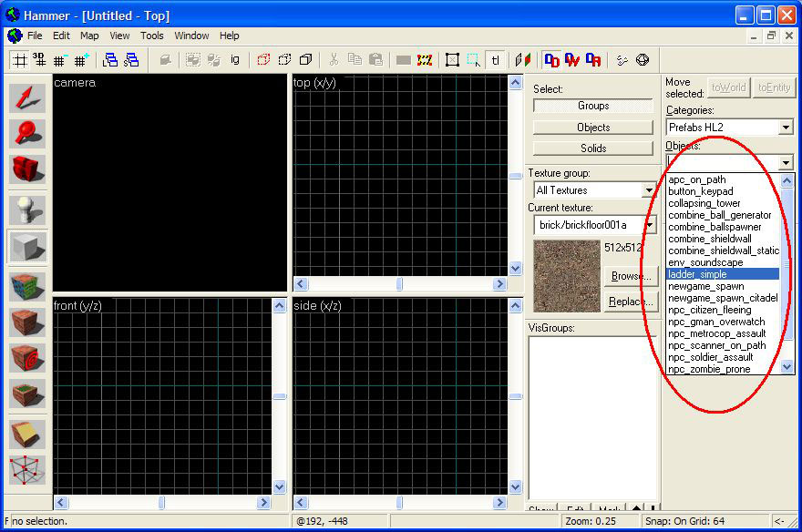Click the brick floor texture preview thumbnail
Viewport: 802px width, 532px height.
567,276
